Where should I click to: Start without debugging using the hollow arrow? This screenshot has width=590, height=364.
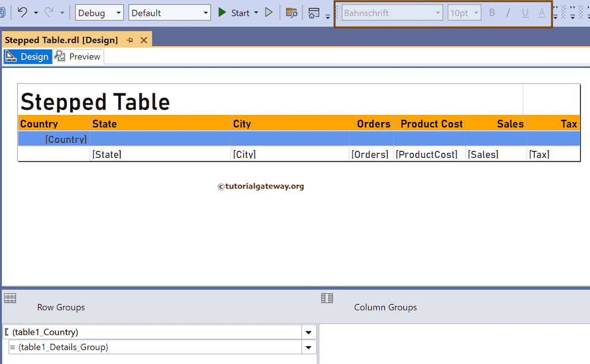pos(268,12)
